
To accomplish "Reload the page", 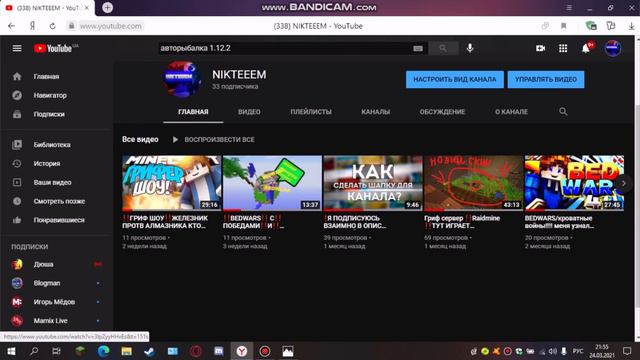I will coord(52,26).
